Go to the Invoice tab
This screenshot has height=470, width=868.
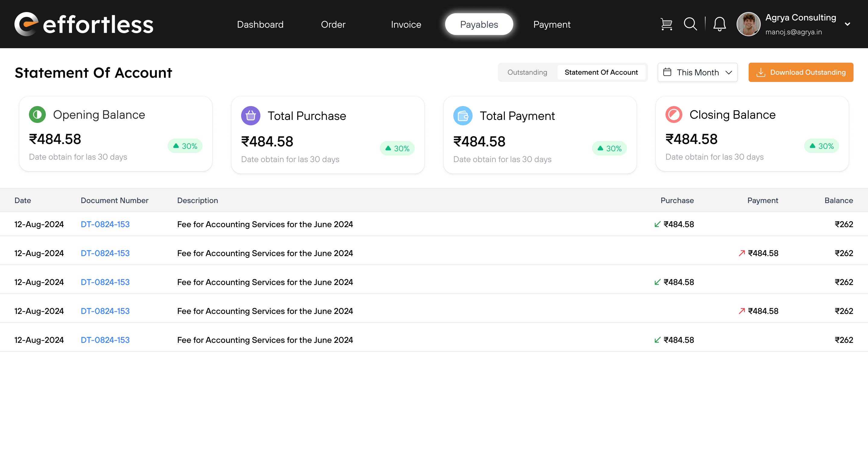tap(406, 24)
